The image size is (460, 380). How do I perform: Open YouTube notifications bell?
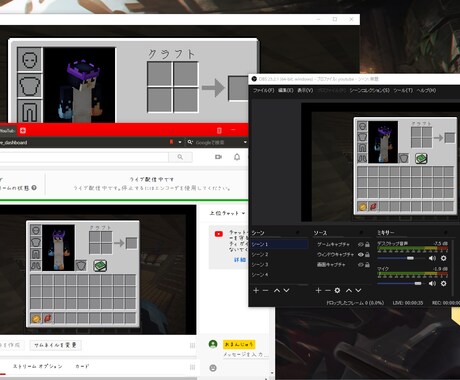point(237,157)
